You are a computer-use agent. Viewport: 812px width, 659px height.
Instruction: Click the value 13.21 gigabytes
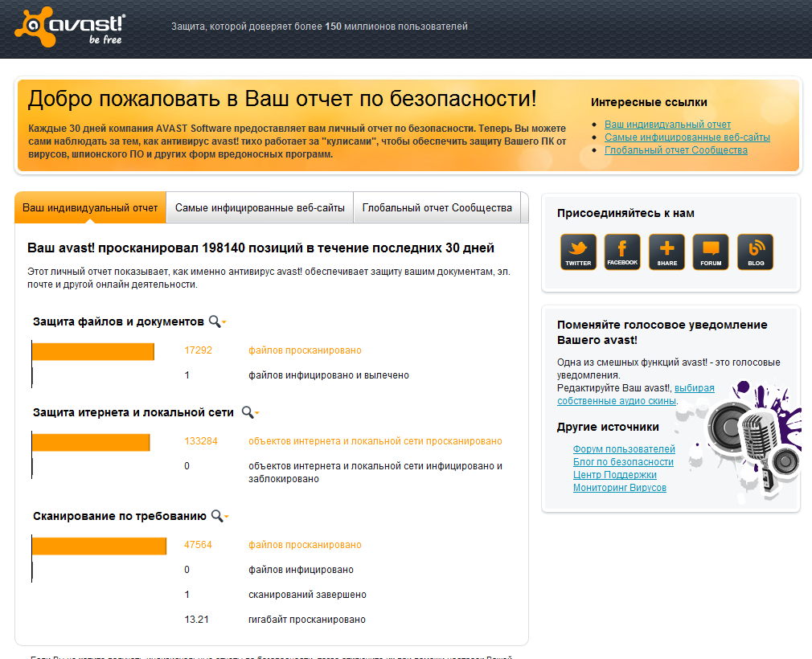197,619
